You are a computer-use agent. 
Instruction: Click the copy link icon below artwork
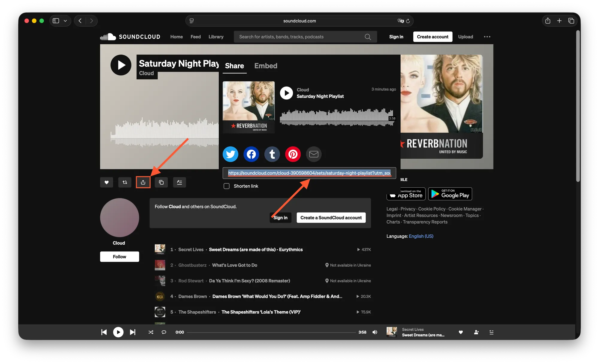(161, 182)
